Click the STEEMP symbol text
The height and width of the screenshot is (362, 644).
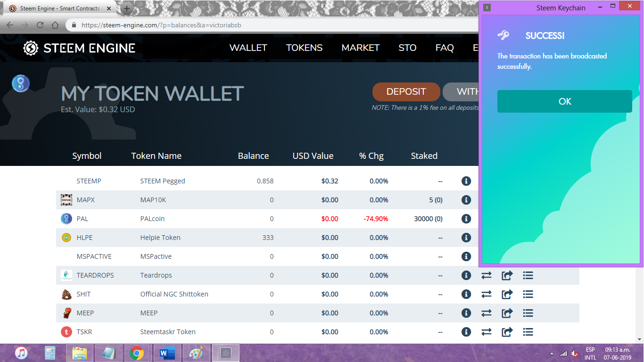(89, 181)
